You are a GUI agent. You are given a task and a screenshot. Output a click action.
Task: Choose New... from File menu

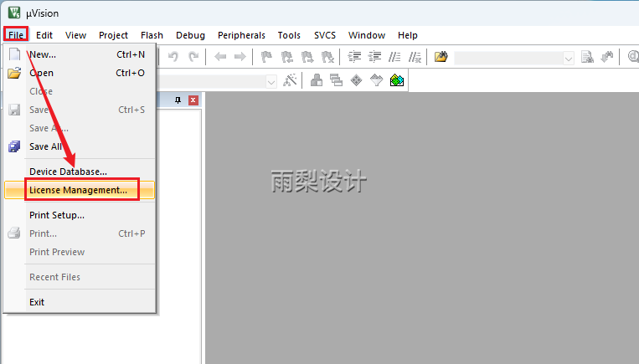[x=80, y=54]
